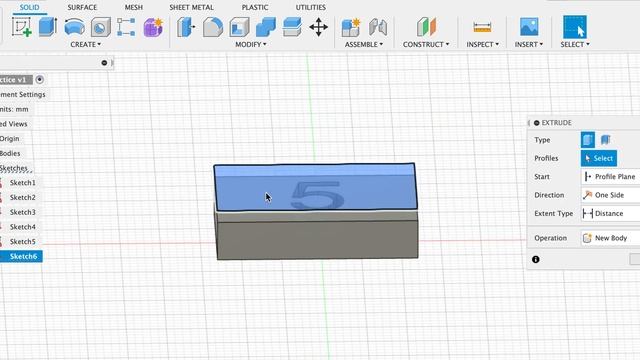Open the Start Profile Plane dropdown
Viewport: 640px width, 360px height.
click(610, 177)
